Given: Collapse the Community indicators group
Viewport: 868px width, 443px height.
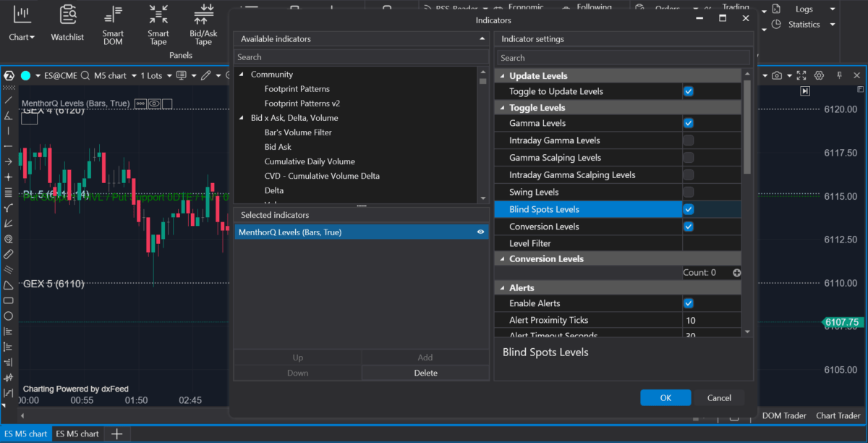Looking at the screenshot, I should [240, 74].
